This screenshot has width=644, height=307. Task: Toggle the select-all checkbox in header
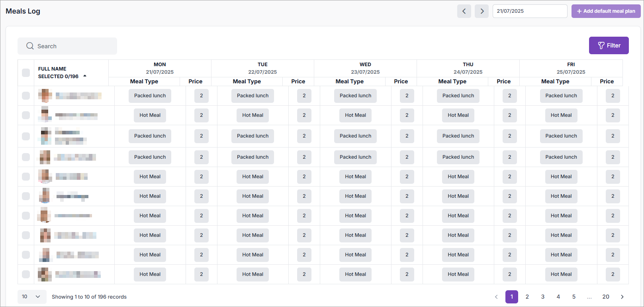pyautogui.click(x=26, y=73)
